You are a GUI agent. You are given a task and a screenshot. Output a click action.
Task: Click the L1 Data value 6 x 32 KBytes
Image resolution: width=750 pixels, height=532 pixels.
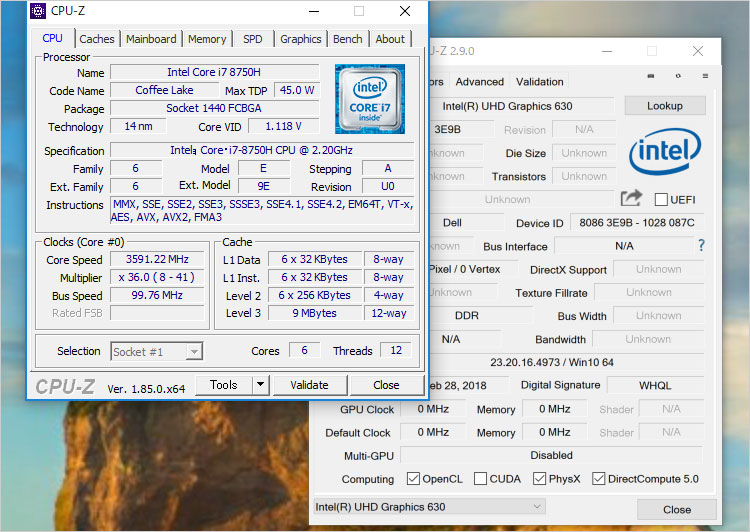pos(315,259)
